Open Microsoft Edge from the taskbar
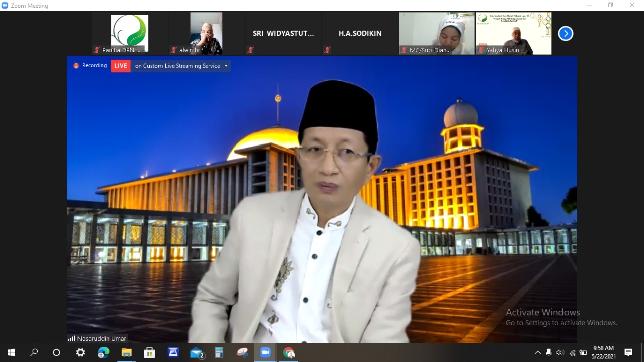 click(x=104, y=352)
